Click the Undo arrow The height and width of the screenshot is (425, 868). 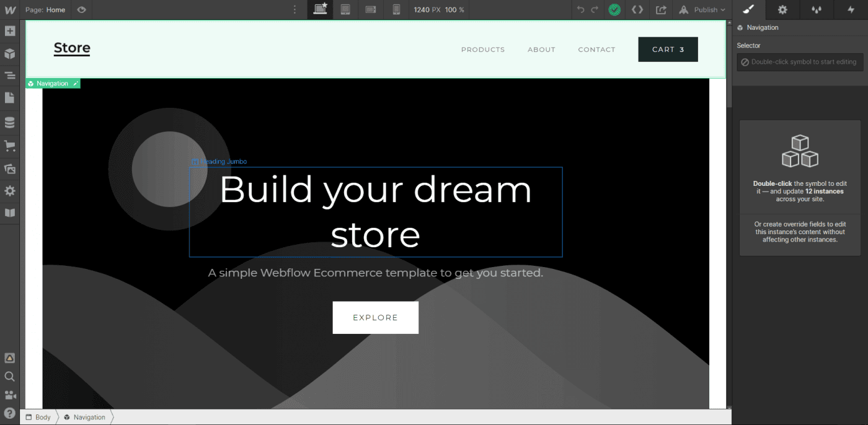point(580,10)
